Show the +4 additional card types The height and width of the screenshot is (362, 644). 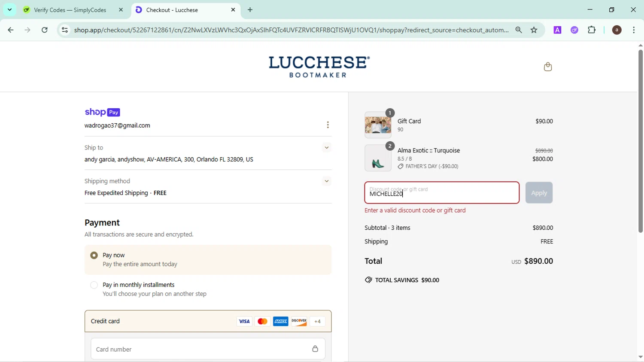[x=318, y=322]
